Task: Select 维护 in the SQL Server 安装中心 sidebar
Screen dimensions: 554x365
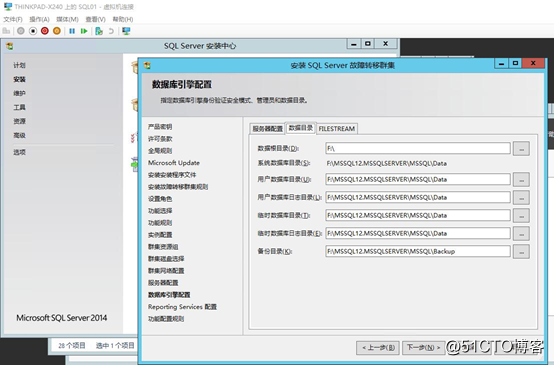Action: [x=19, y=93]
